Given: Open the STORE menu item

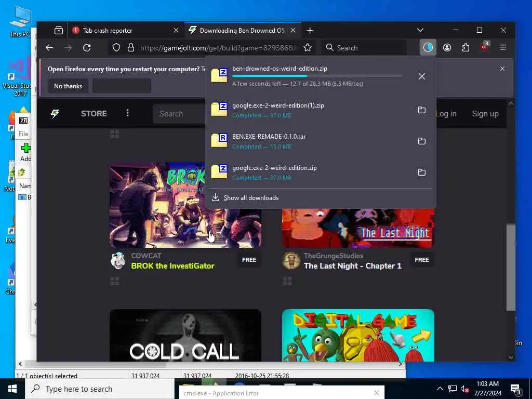Looking at the screenshot, I should click(x=94, y=114).
